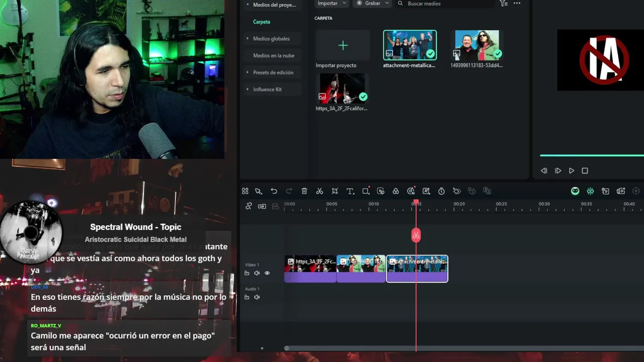
Task: Open the Importar dropdown
Action: click(x=332, y=4)
